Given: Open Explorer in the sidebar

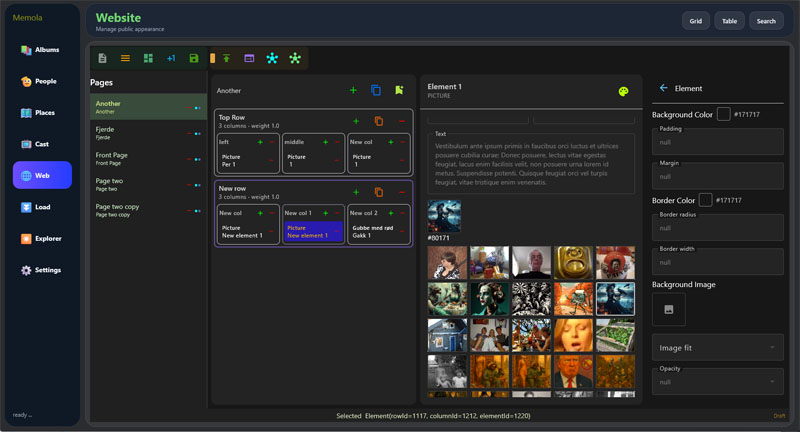Looking at the screenshot, I should coord(40,238).
